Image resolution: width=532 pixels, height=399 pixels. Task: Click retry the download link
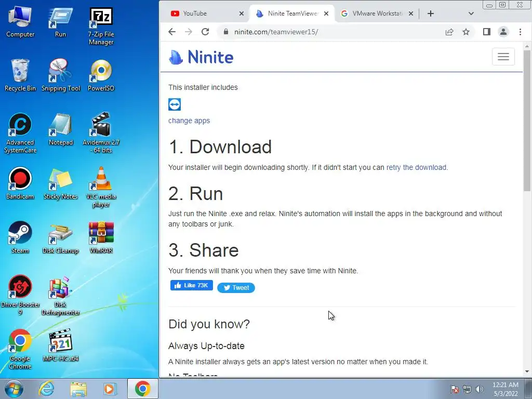(417, 167)
